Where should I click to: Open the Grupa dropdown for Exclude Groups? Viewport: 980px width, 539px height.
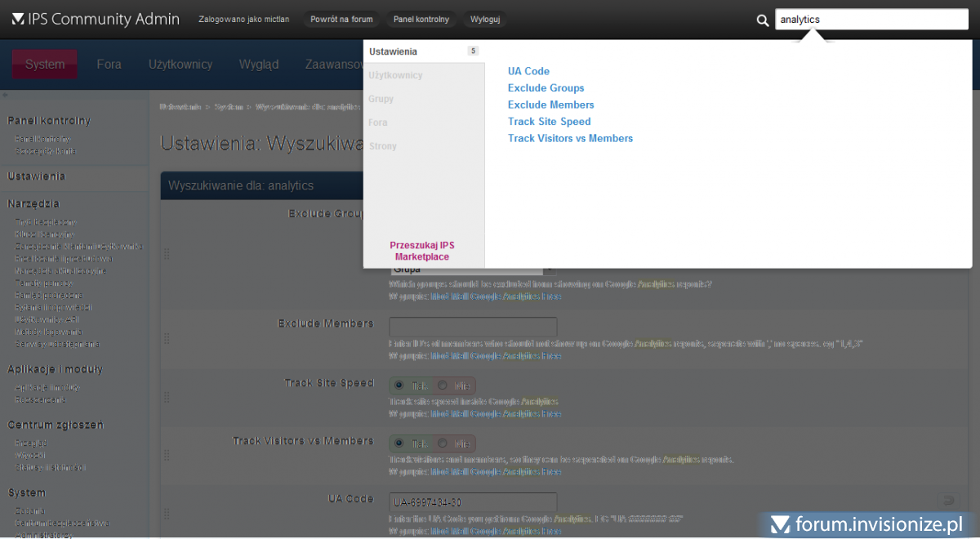[x=547, y=269]
